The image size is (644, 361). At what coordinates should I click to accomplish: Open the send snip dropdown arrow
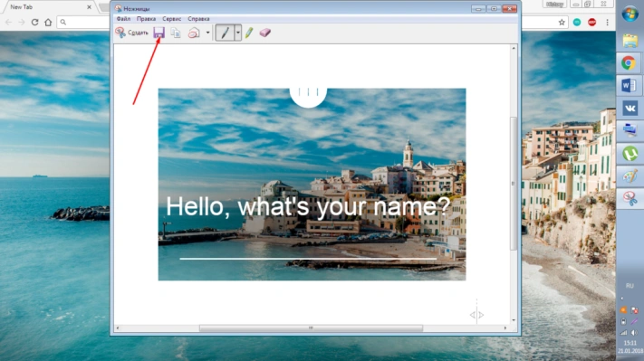[207, 33]
